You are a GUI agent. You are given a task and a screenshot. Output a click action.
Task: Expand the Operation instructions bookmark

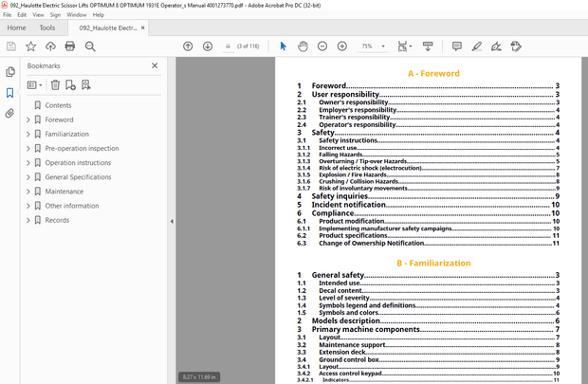pyautogui.click(x=28, y=163)
